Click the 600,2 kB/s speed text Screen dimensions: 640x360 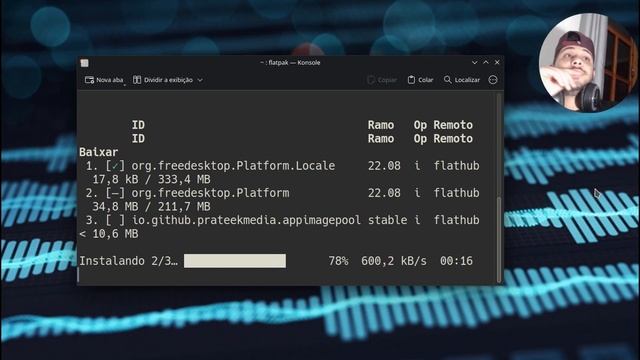[394, 261]
